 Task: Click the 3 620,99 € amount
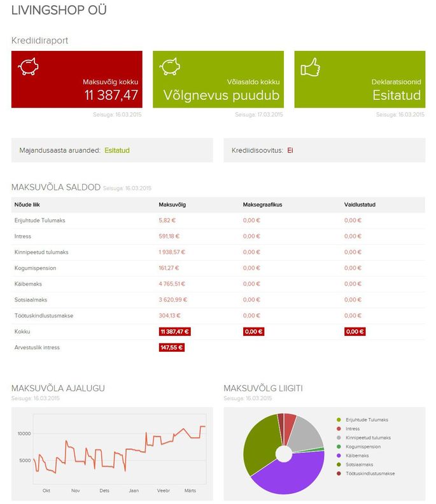[x=172, y=300]
